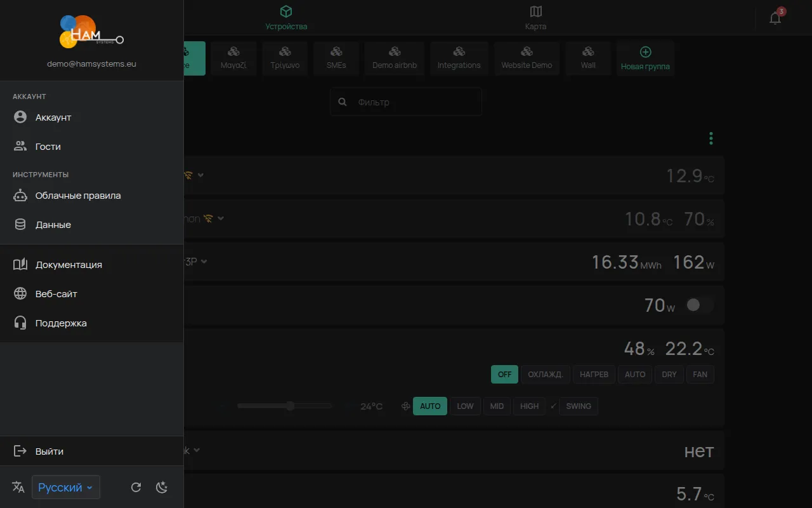Set AC mode to НАГРЕВ

tap(594, 374)
